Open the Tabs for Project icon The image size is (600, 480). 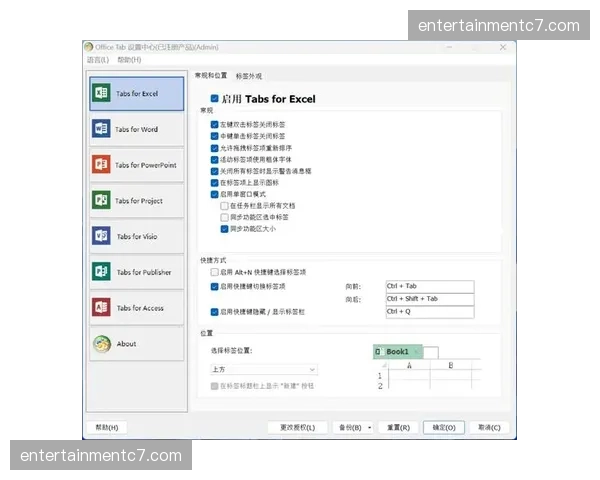(x=101, y=200)
